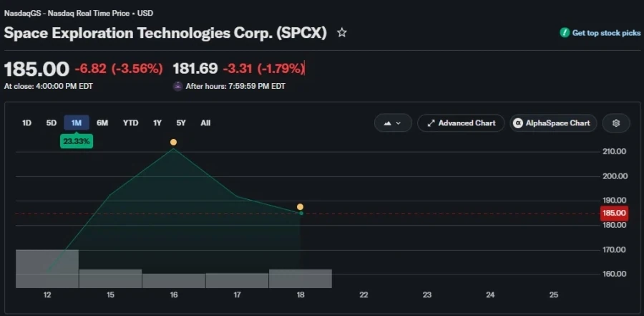
Task: Star SPCX to add to watchlist
Action: pos(342,32)
